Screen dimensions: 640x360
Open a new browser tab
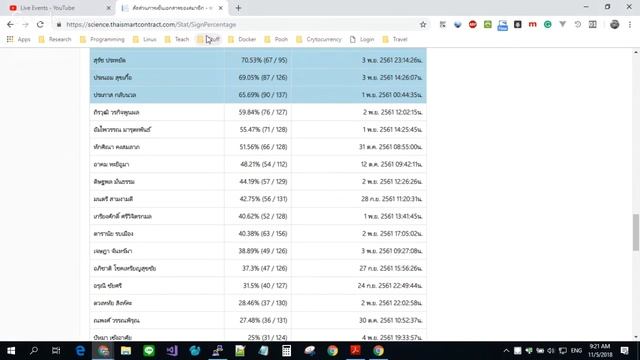click(x=238, y=8)
